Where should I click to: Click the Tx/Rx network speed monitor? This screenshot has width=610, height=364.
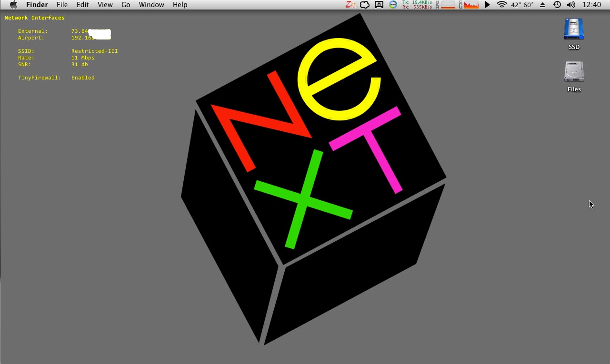[x=417, y=5]
